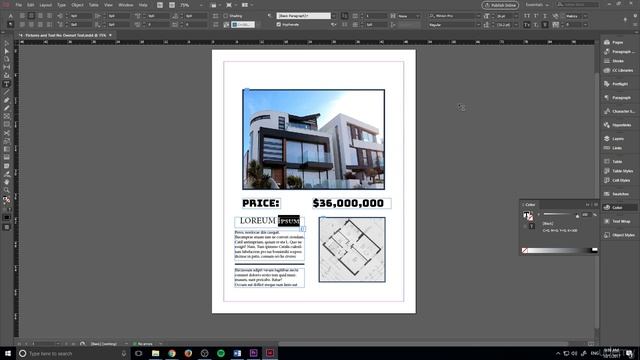Viewport: 640px width, 360px height.
Task: Click the tint percentage input field
Action: [586, 215]
